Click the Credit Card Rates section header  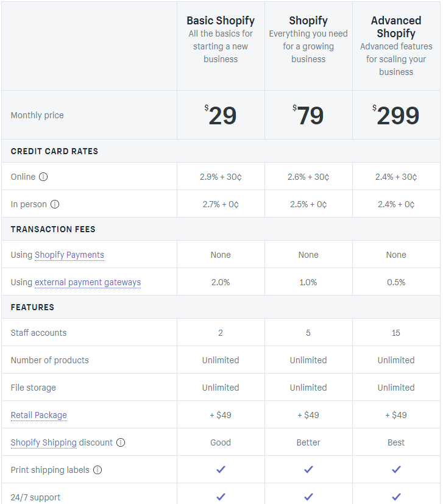[x=54, y=151]
